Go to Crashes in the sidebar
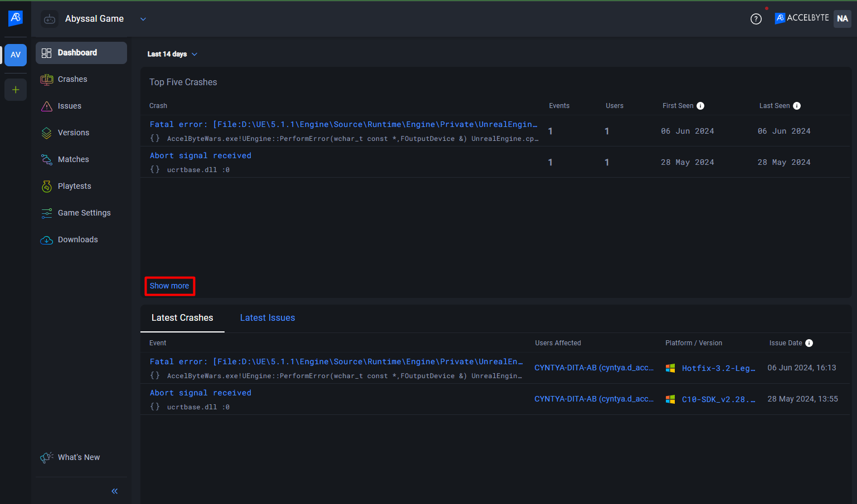857x504 pixels. click(81, 80)
